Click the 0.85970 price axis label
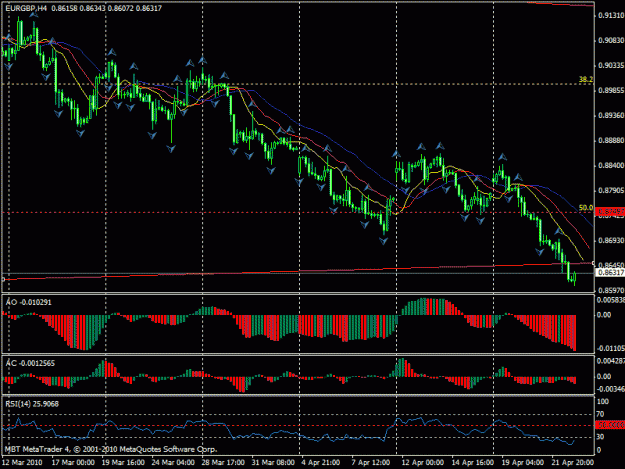The image size is (625, 469). tap(611, 290)
